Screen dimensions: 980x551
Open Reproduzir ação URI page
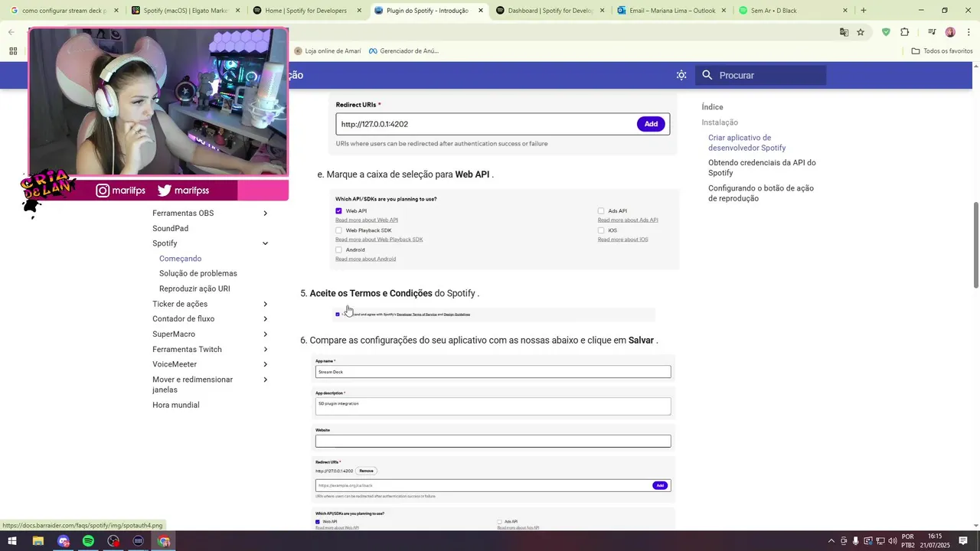click(194, 289)
